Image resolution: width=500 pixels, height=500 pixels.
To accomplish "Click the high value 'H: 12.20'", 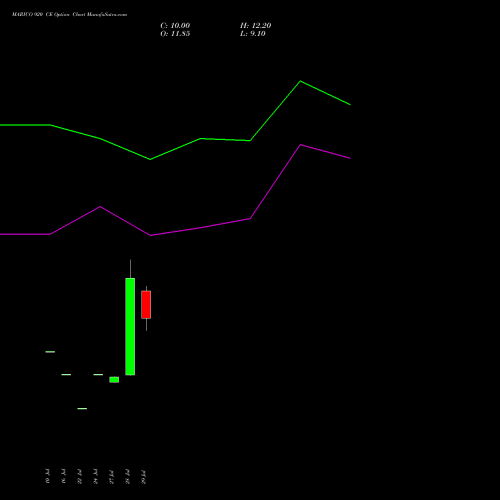I will pyautogui.click(x=255, y=26).
